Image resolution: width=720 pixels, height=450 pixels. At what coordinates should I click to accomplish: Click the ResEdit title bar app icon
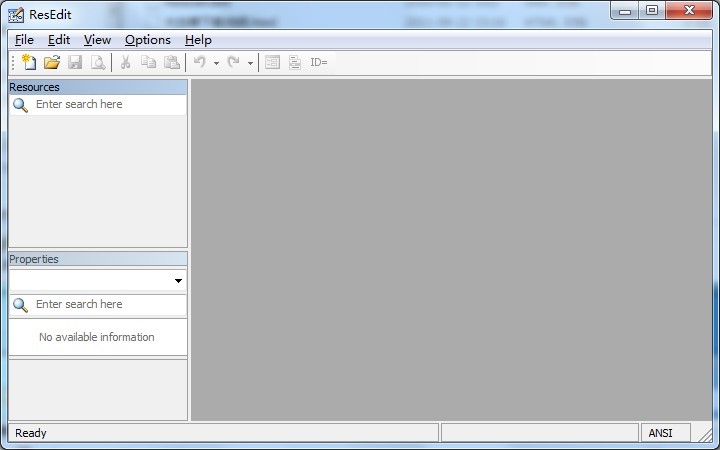(16, 14)
